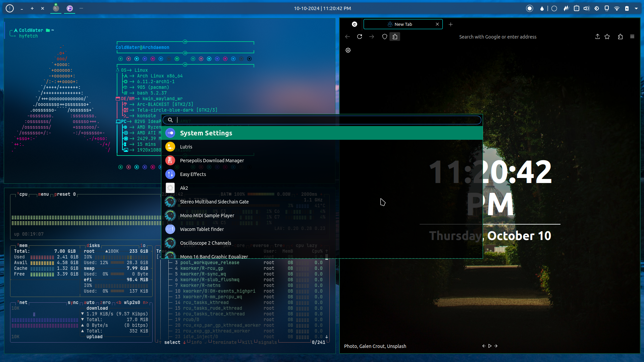The image size is (644, 362).
Task: Open Persepolis Download Manager entry
Action: (x=322, y=161)
